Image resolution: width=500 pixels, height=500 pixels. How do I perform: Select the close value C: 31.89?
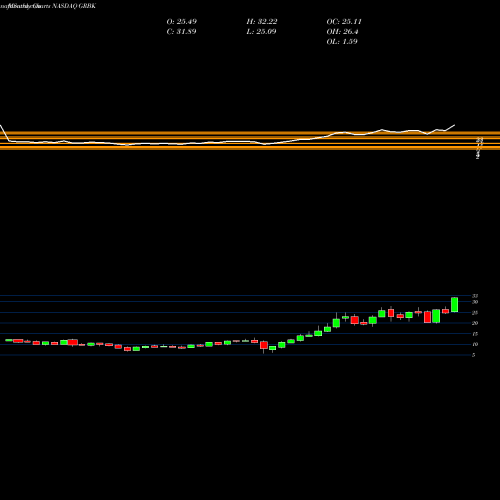181,32
